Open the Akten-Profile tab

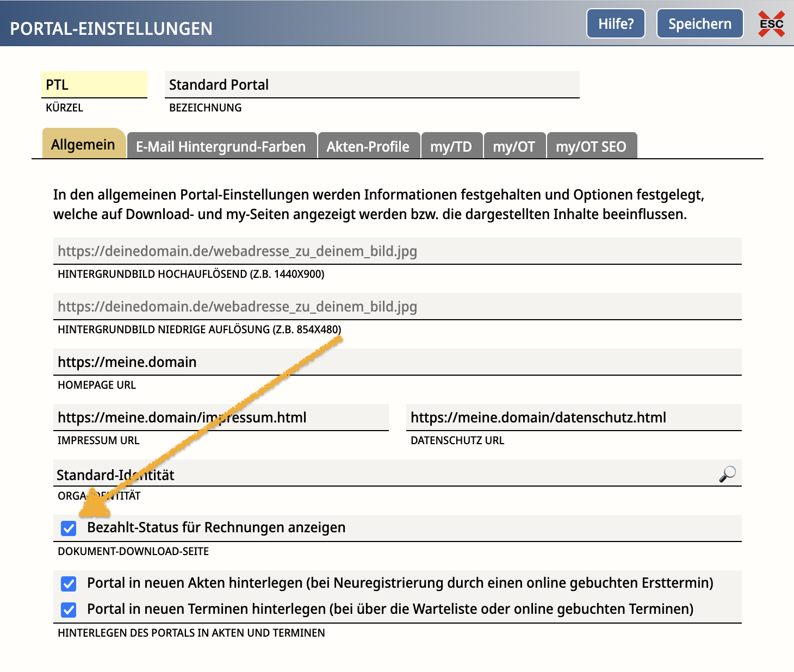368,146
